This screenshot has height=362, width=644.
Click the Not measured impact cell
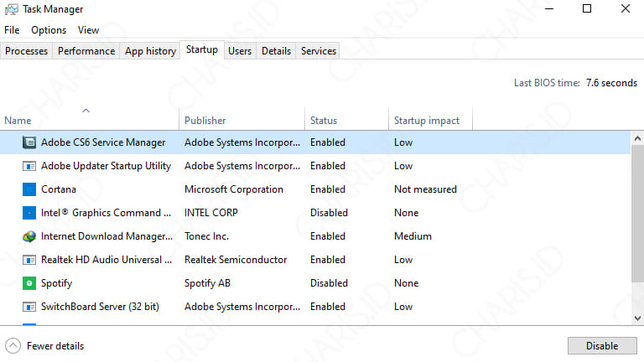(x=425, y=189)
